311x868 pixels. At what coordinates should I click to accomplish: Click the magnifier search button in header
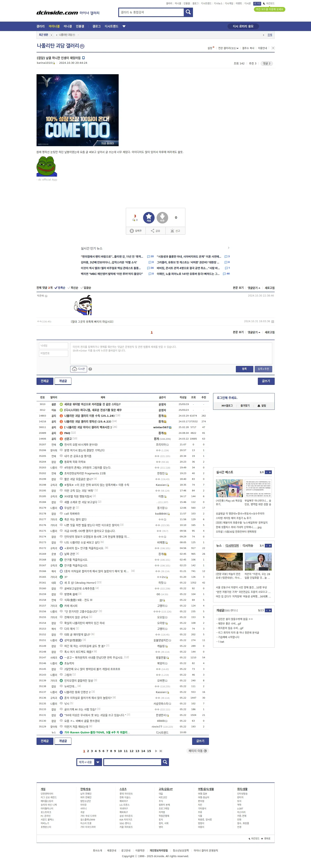pyautogui.click(x=188, y=12)
